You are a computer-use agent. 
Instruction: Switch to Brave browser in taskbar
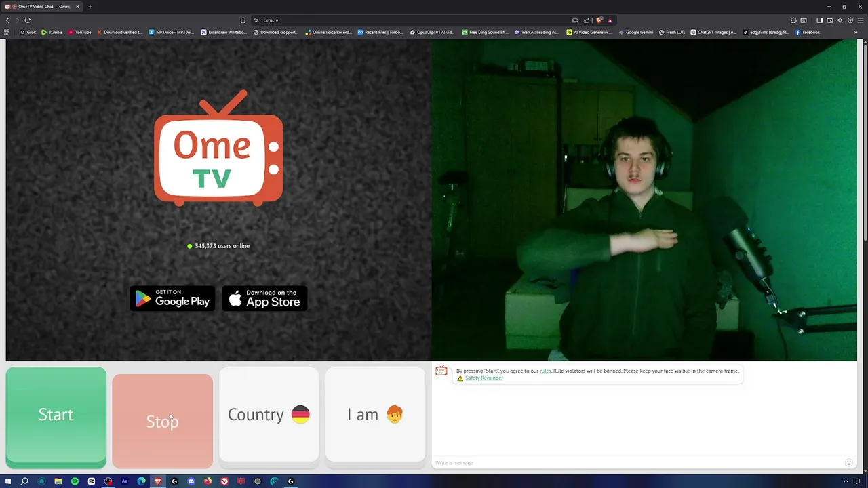[158, 481]
